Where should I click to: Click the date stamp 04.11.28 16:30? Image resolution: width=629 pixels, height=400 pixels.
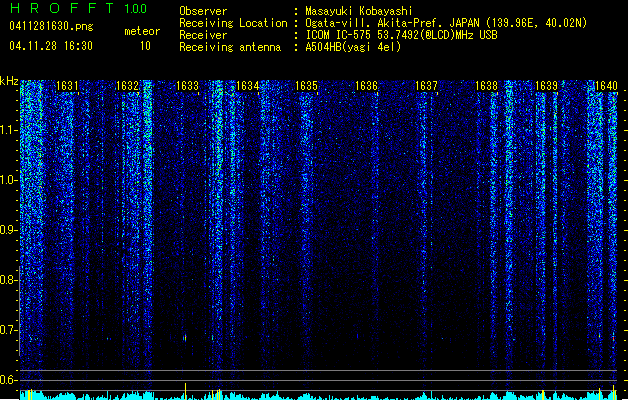pyautogui.click(x=51, y=46)
